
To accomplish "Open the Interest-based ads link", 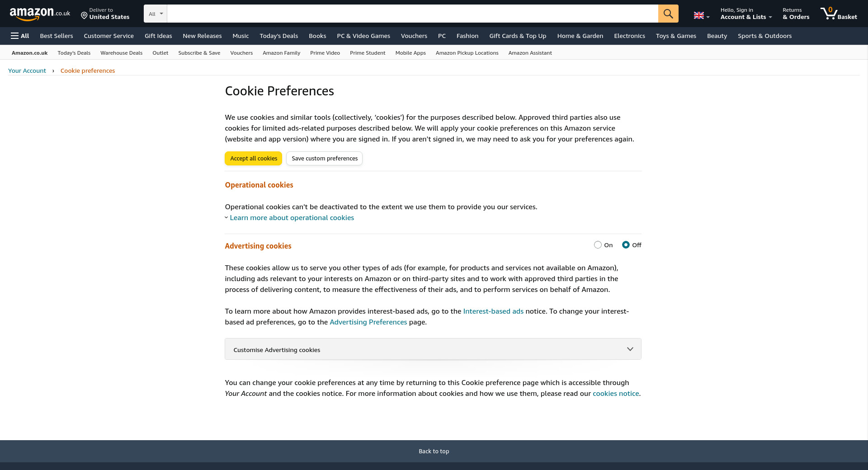I will 493,311.
